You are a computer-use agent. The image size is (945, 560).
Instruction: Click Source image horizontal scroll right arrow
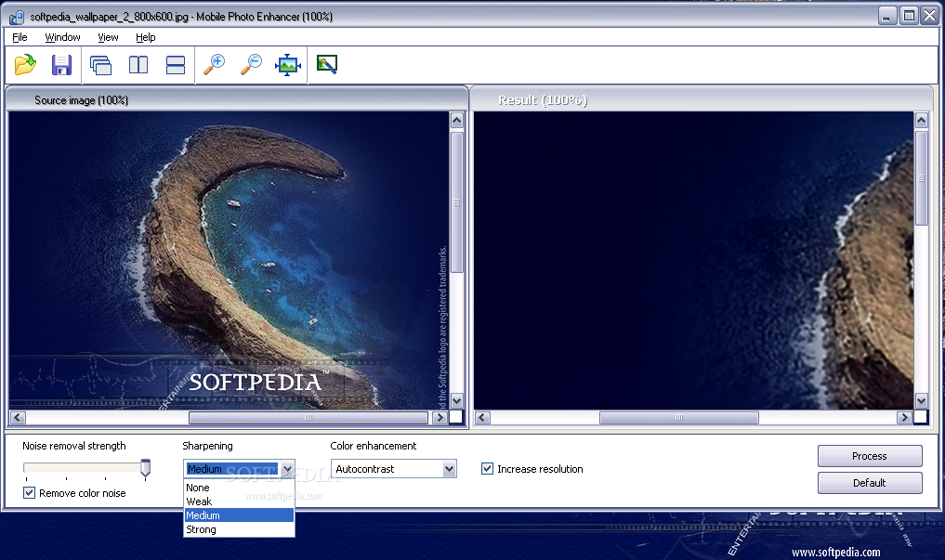[440, 417]
